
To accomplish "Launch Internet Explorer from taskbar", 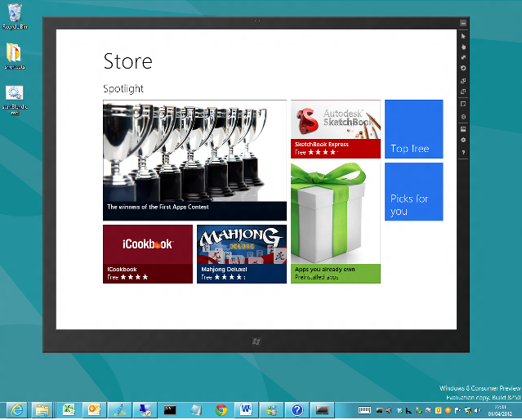I will point(16,410).
